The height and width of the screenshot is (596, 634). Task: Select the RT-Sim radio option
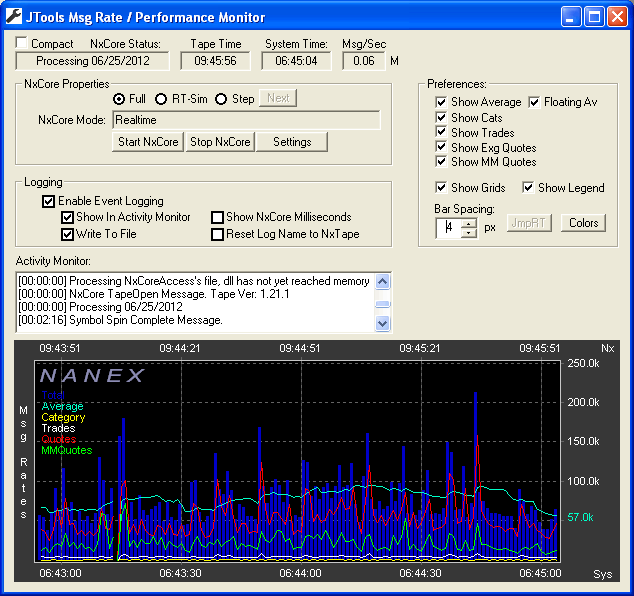pyautogui.click(x=161, y=99)
